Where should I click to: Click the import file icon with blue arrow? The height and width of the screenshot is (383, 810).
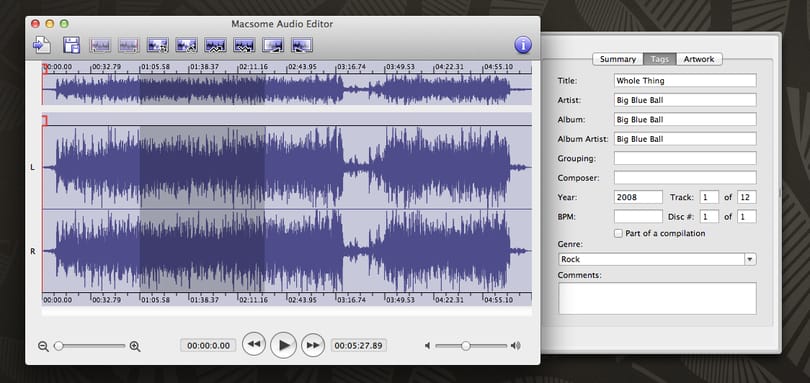pyautogui.click(x=42, y=45)
